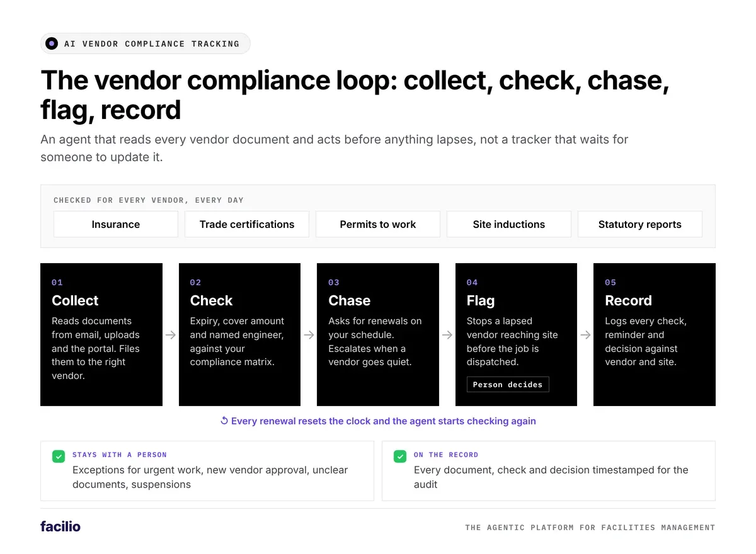Click the loop icon before Every renewal resets
Screen dimensions: 756x554
[224, 421]
